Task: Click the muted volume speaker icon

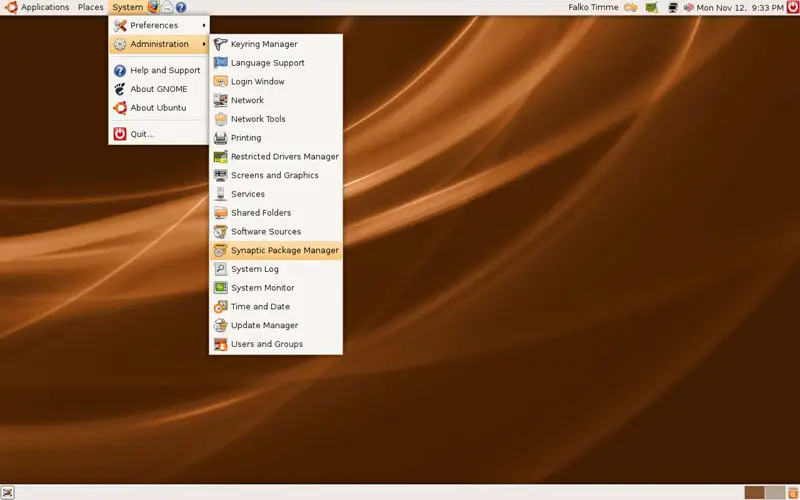Action: click(x=689, y=7)
